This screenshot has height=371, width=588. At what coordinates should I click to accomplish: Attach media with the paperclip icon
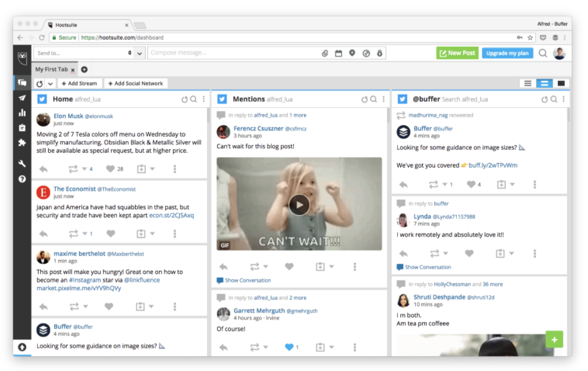[325, 53]
